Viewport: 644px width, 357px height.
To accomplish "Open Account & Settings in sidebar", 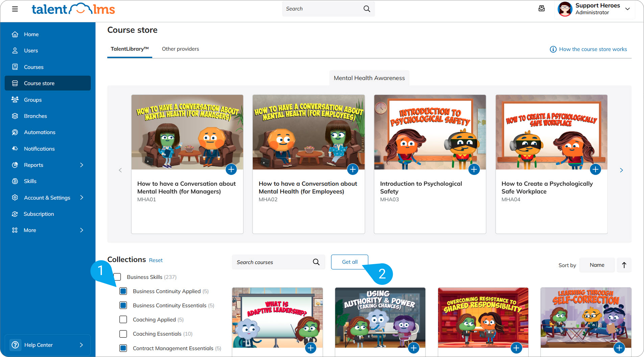I will (48, 198).
